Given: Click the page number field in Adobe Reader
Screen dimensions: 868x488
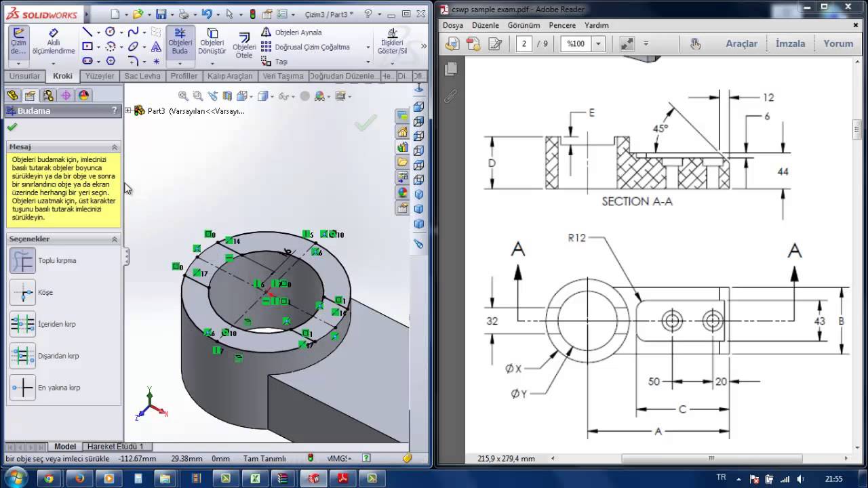Looking at the screenshot, I should (x=524, y=43).
